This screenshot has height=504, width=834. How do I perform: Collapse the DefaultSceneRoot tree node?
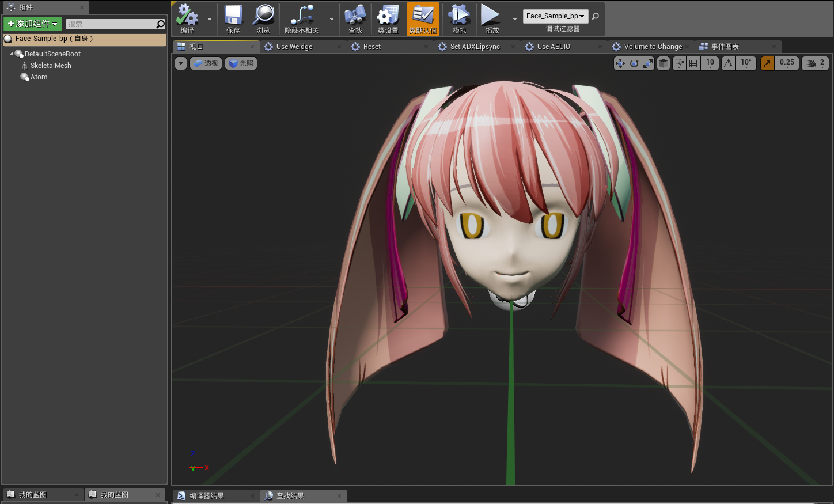tap(12, 54)
